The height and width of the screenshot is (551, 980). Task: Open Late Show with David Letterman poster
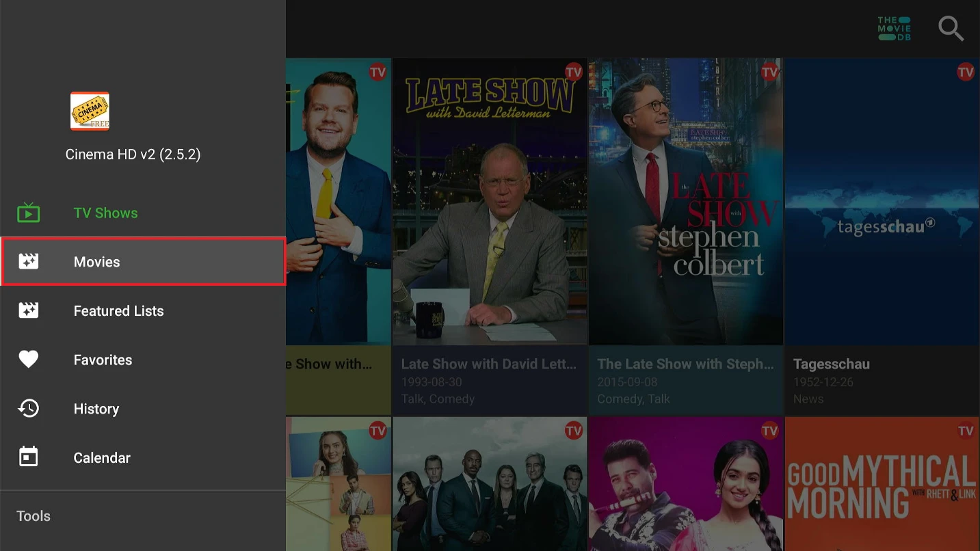click(490, 202)
